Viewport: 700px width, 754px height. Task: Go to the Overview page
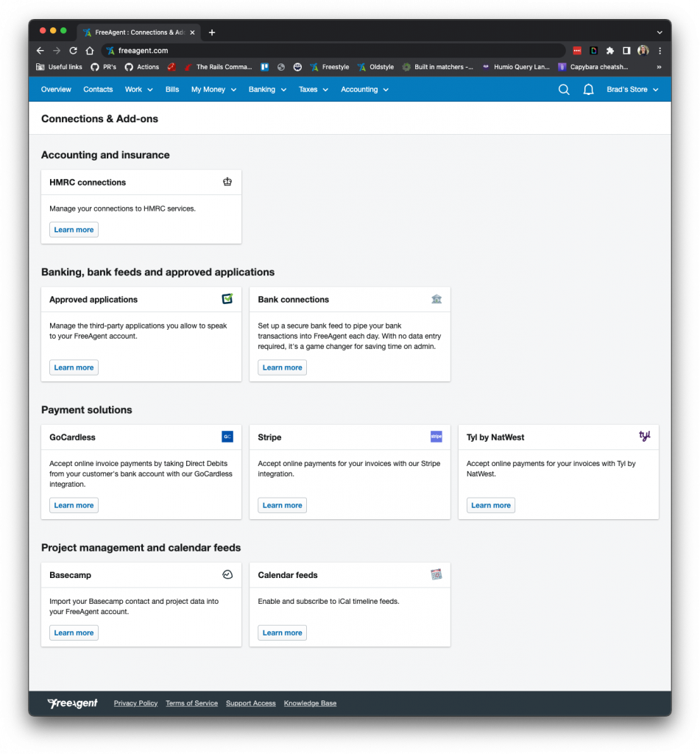tap(56, 89)
